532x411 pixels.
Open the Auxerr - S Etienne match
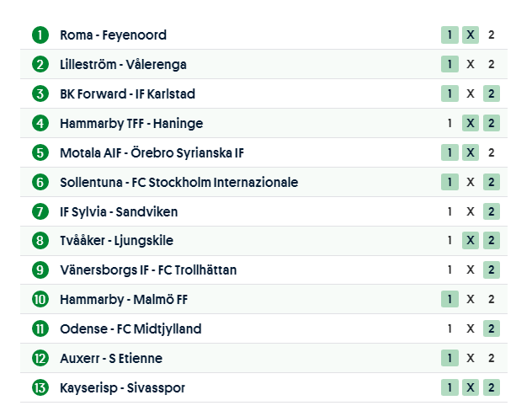[111, 358]
